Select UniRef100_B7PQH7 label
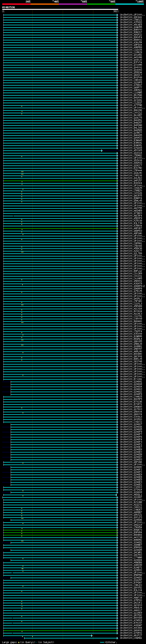The width and height of the screenshot is (146, 644). click(131, 583)
